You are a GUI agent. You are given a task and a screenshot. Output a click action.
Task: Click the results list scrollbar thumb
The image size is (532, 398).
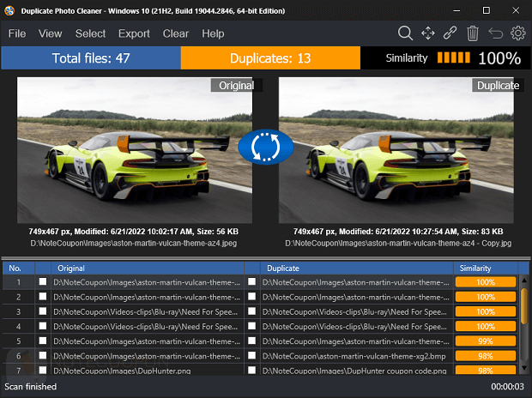[x=524, y=306]
